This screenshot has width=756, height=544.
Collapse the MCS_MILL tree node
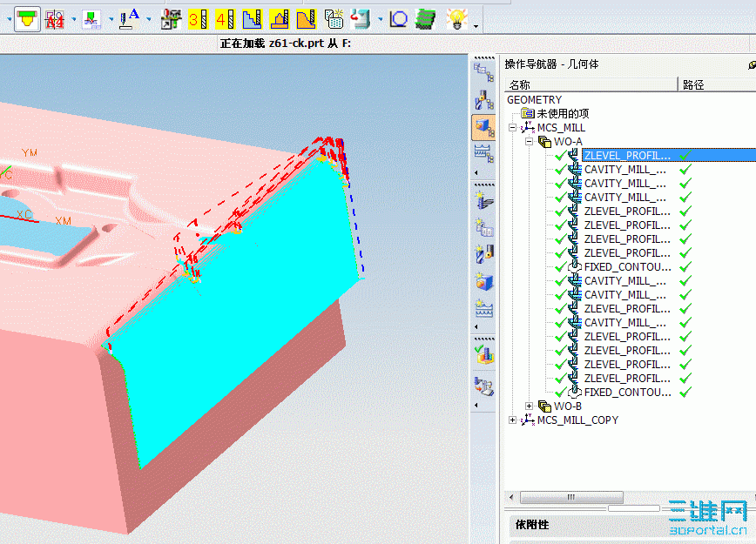pos(512,128)
